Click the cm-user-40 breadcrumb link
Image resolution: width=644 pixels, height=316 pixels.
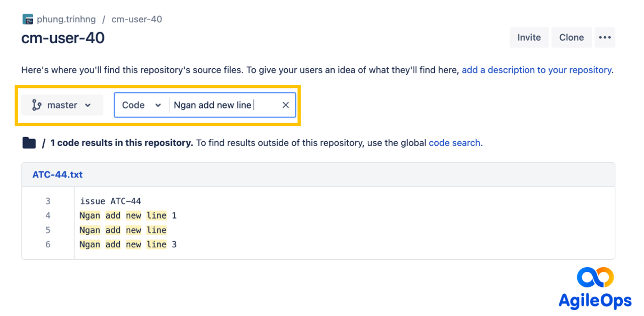pos(136,20)
